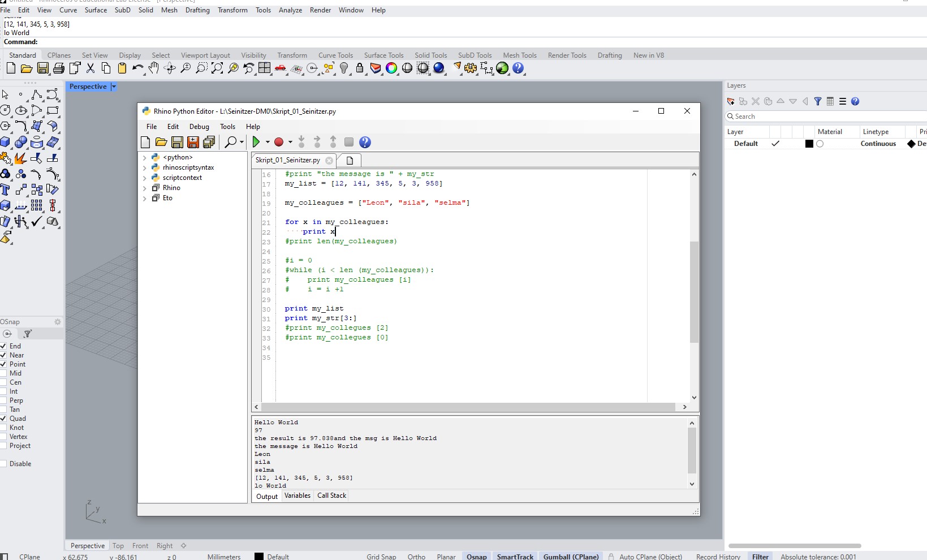Switch to the Variables tab in the output panel

click(297, 496)
